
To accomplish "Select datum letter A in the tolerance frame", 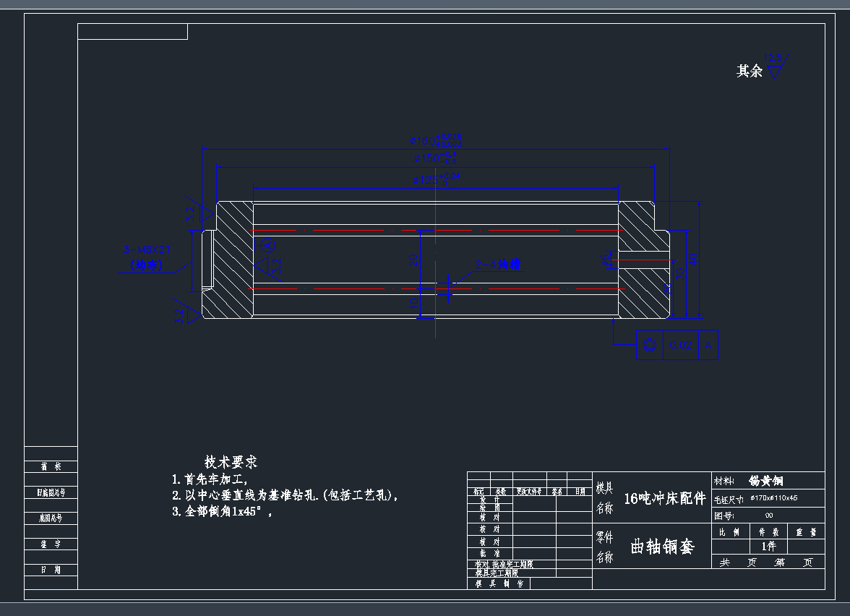I will (708, 345).
